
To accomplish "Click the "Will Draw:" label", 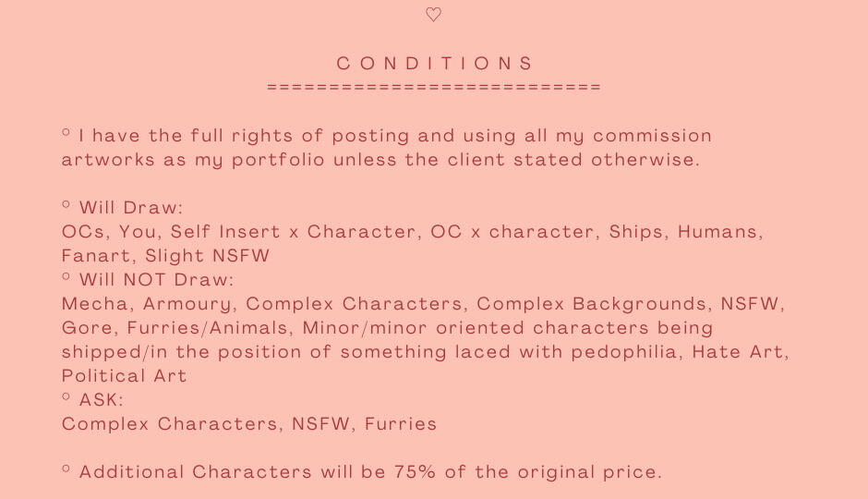I will pyautogui.click(x=131, y=208).
